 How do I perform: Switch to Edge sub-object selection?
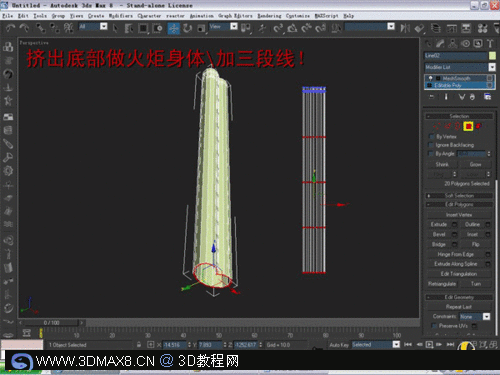[x=447, y=126]
